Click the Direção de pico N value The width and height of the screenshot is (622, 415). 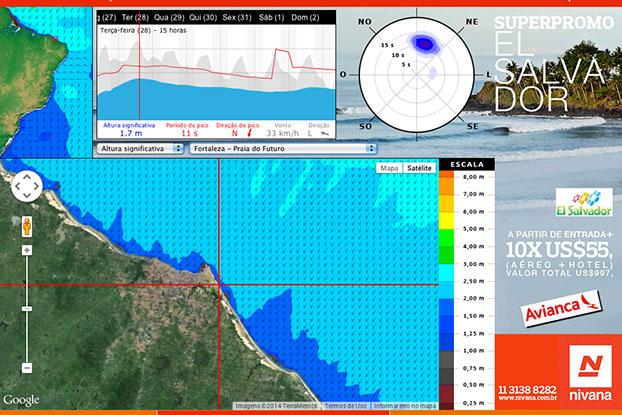pos(234,133)
